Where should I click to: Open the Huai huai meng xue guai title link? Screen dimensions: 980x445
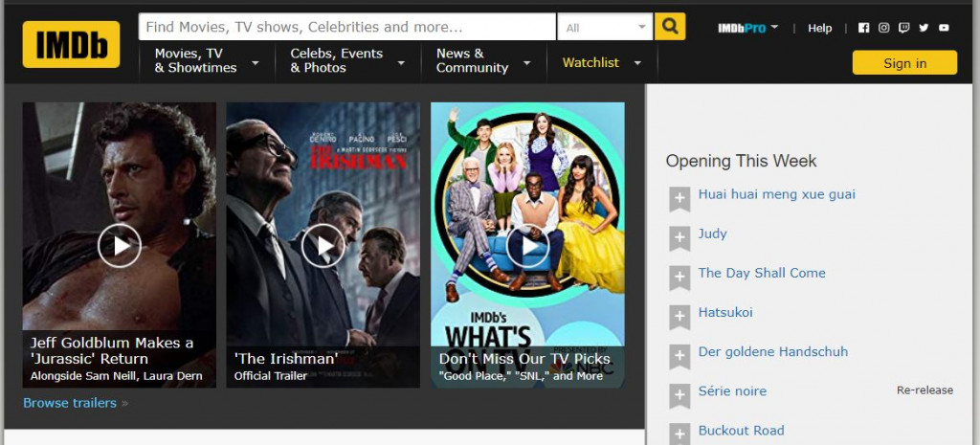click(x=776, y=194)
